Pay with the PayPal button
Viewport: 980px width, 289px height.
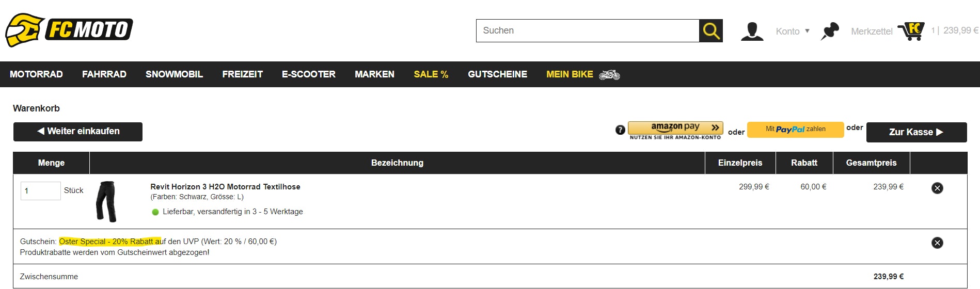795,130
